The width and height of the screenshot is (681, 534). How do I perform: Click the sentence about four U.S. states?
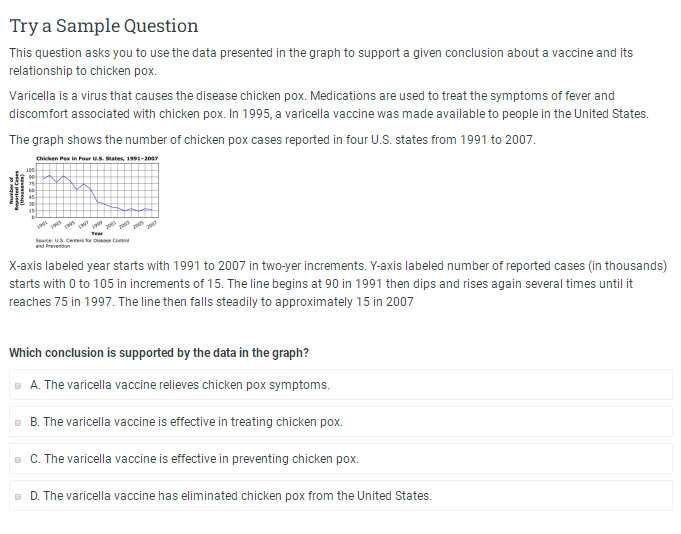pyautogui.click(x=272, y=140)
